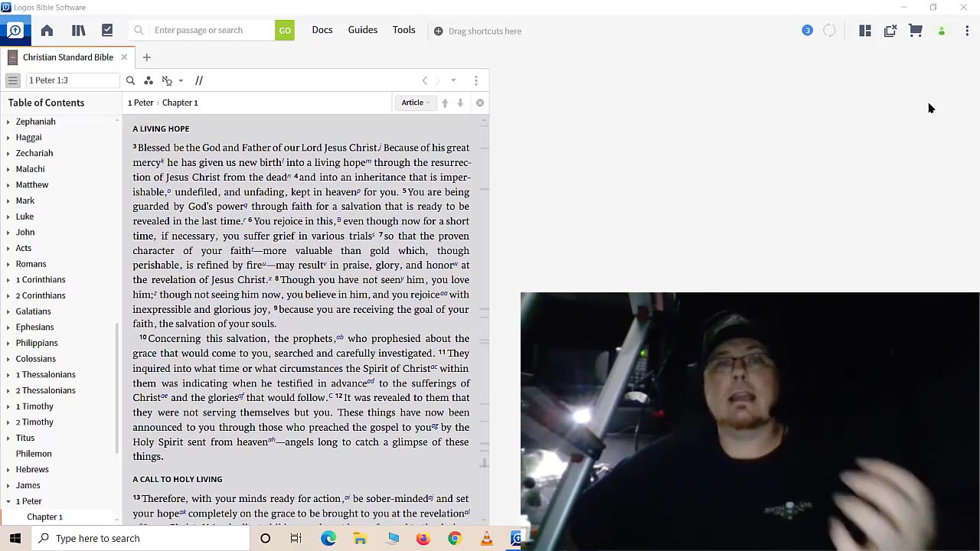Close the locator bar

(480, 103)
